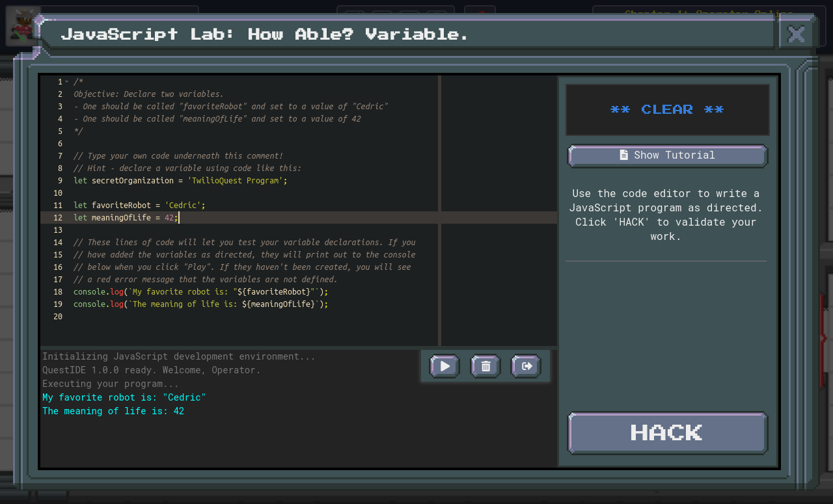Collapse the block comment on line 1

pyautogui.click(x=67, y=81)
